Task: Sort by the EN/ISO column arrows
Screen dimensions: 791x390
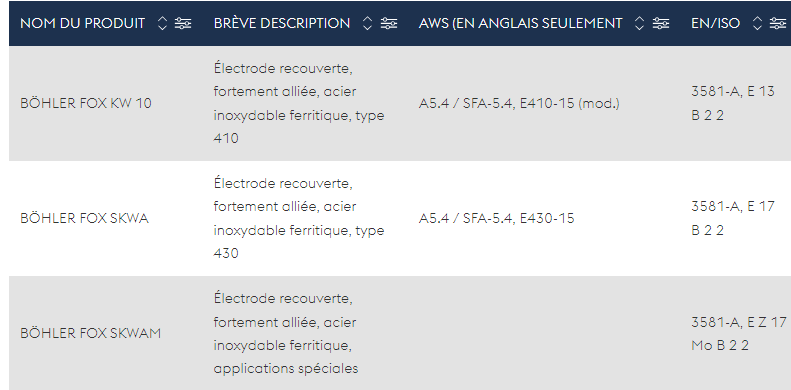Action: pyautogui.click(x=757, y=23)
